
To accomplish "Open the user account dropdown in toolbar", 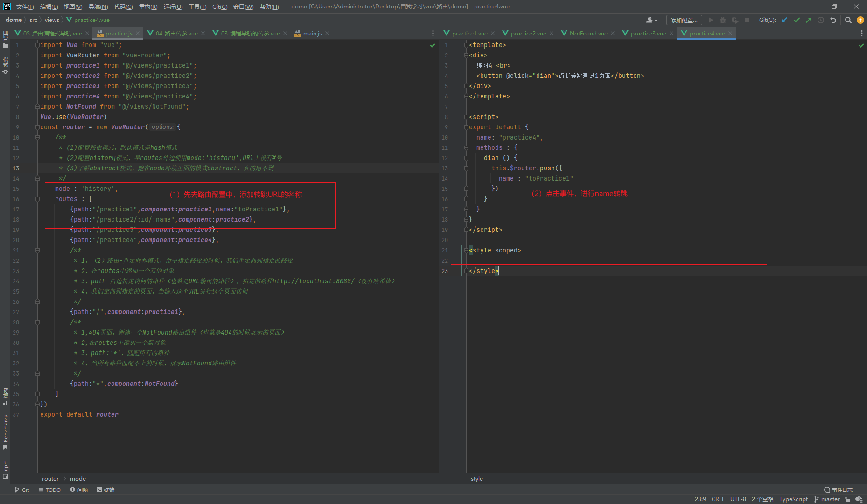I will 651,20.
